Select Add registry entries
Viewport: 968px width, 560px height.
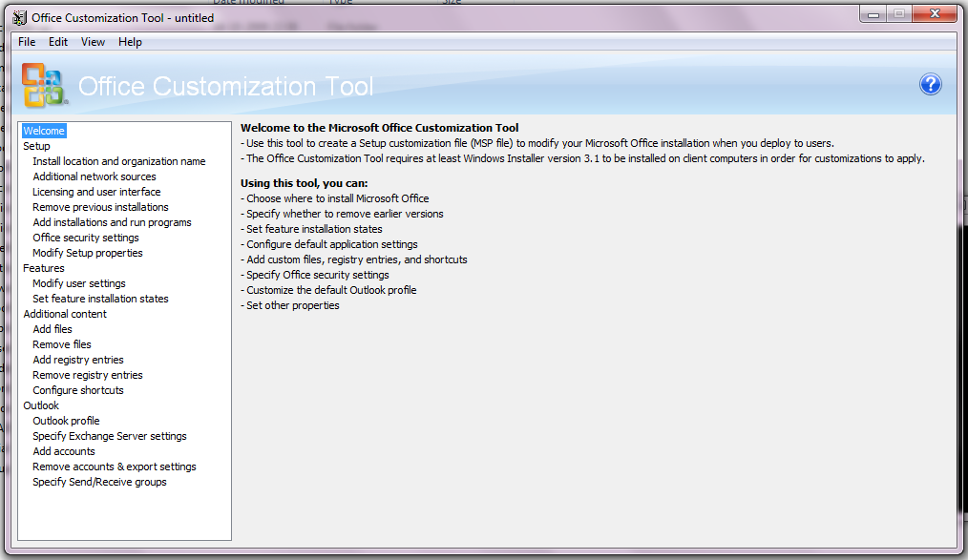click(77, 360)
